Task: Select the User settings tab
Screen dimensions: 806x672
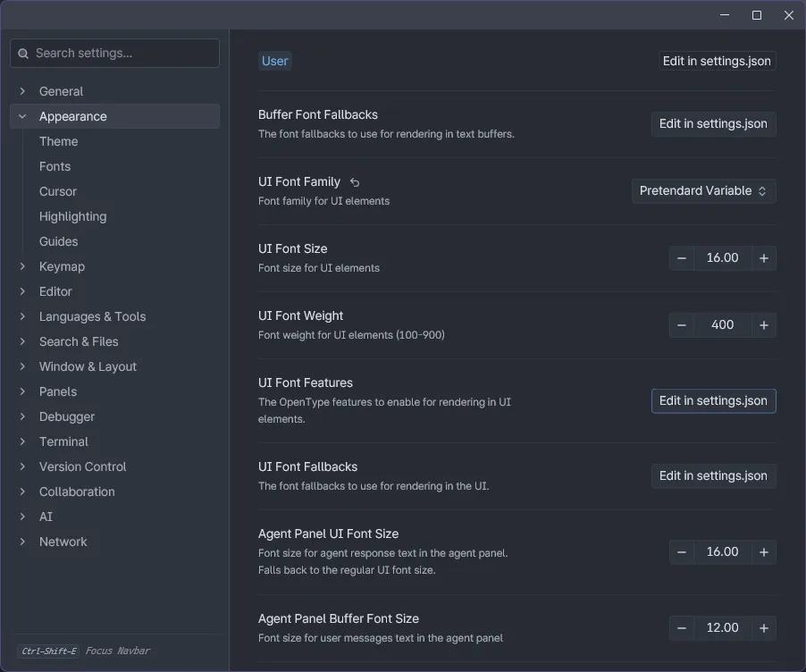Action: click(274, 61)
